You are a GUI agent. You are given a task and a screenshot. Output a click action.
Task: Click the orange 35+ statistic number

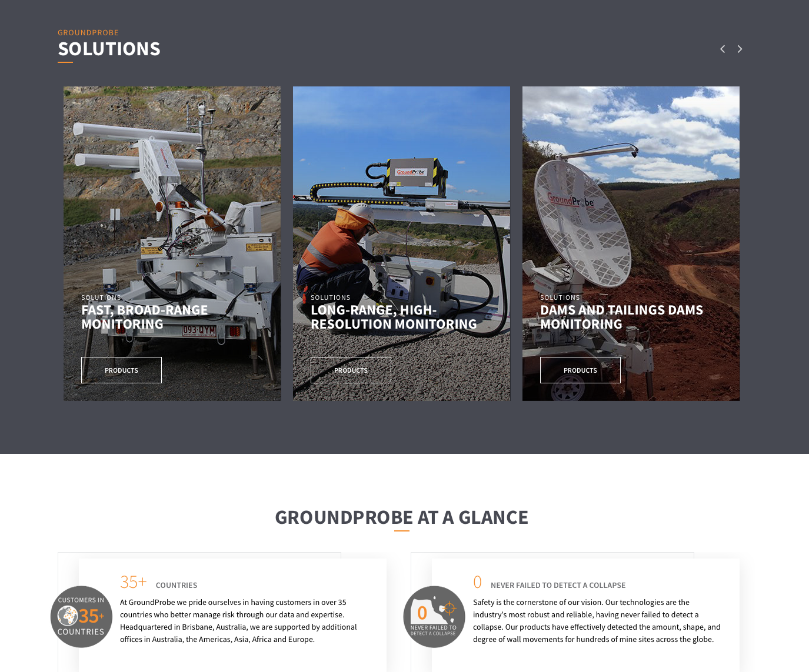click(x=133, y=582)
